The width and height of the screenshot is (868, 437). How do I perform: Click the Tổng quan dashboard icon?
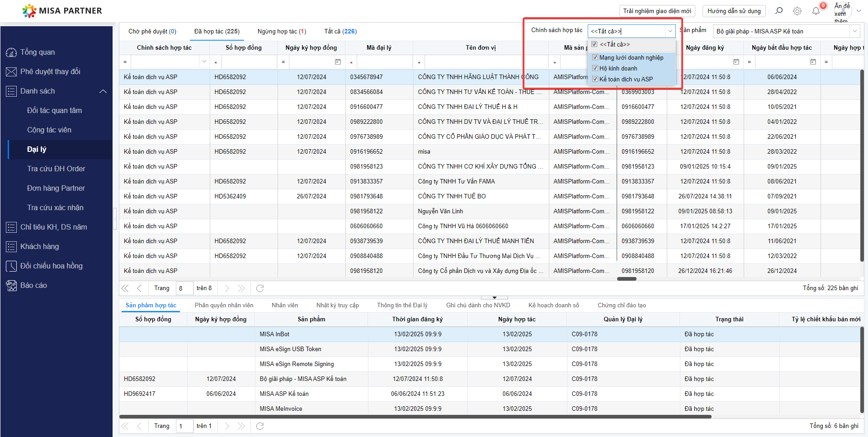(11, 52)
